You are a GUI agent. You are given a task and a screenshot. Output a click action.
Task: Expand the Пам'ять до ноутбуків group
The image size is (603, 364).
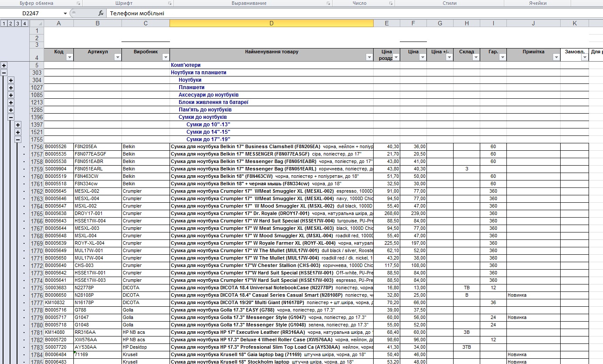(11, 110)
